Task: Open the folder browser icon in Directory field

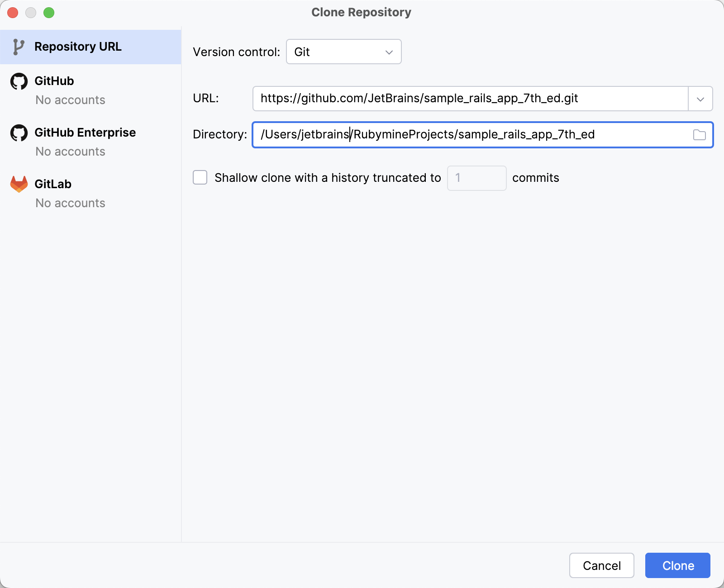Action: 699,134
